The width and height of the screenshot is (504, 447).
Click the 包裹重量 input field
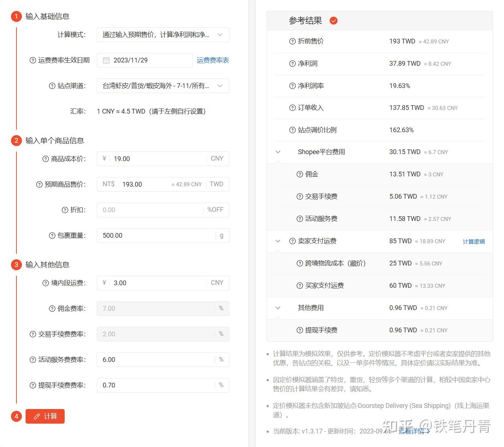tap(163, 236)
